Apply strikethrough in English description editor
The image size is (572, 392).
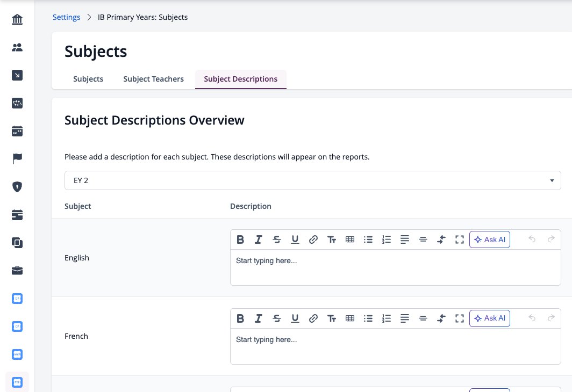click(276, 239)
